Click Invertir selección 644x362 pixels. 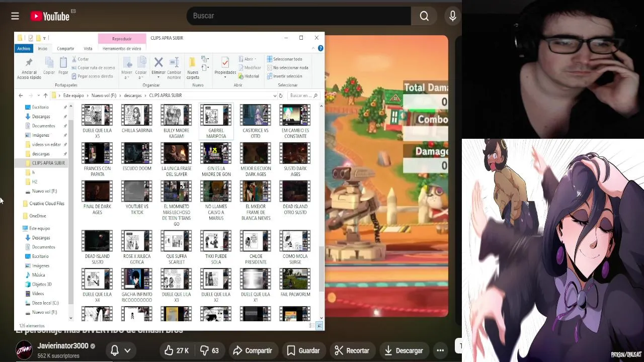pos(284,76)
